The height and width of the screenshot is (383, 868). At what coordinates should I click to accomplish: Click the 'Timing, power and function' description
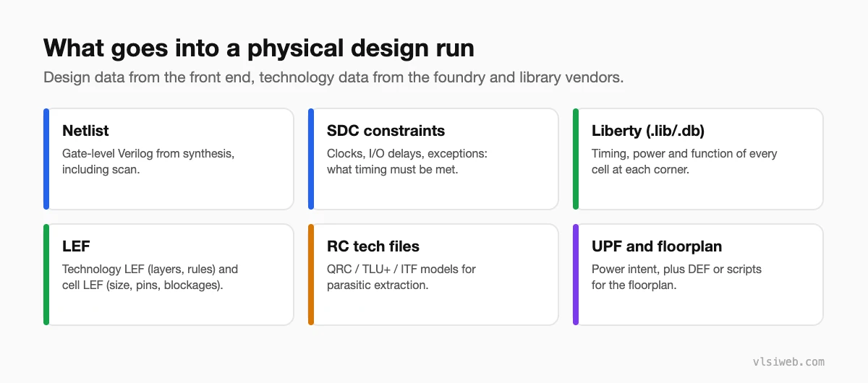tap(684, 161)
